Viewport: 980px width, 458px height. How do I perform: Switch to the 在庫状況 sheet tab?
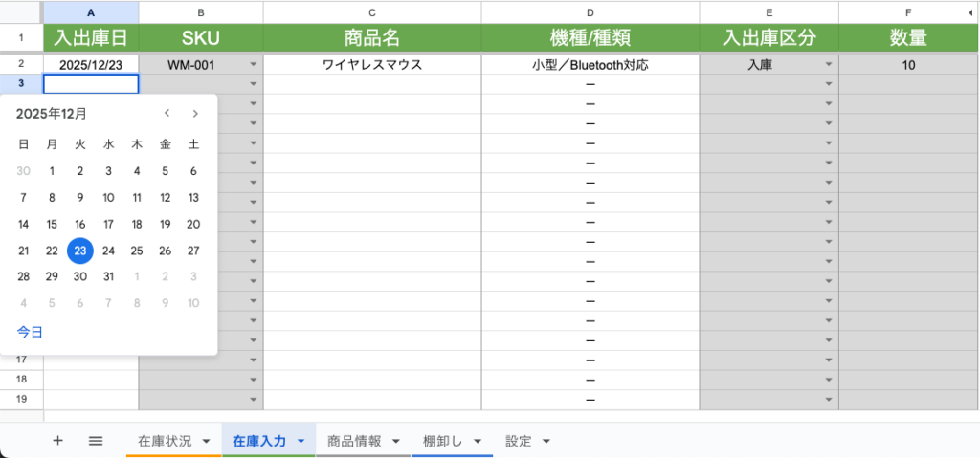tap(165, 441)
